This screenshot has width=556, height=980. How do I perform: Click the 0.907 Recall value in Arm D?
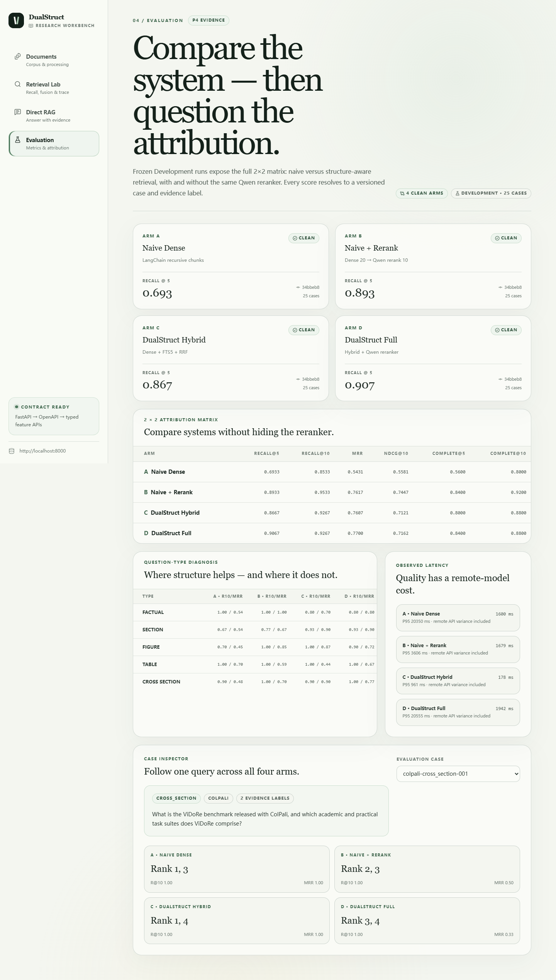(359, 385)
